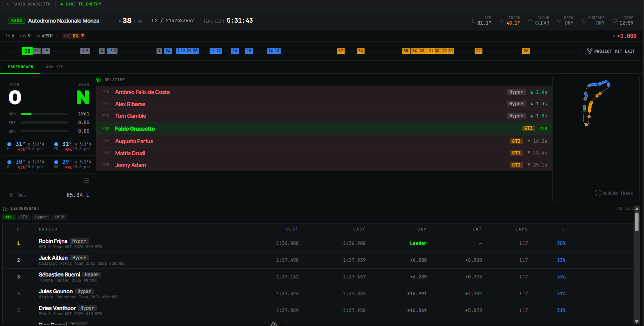Click the air temperature thermometer icon
Screen dimensions: 644x326
tap(473, 21)
